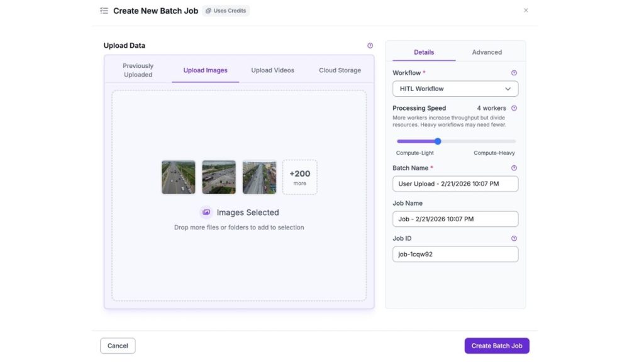
Task: Click the Images Selected picture icon
Action: click(x=206, y=212)
